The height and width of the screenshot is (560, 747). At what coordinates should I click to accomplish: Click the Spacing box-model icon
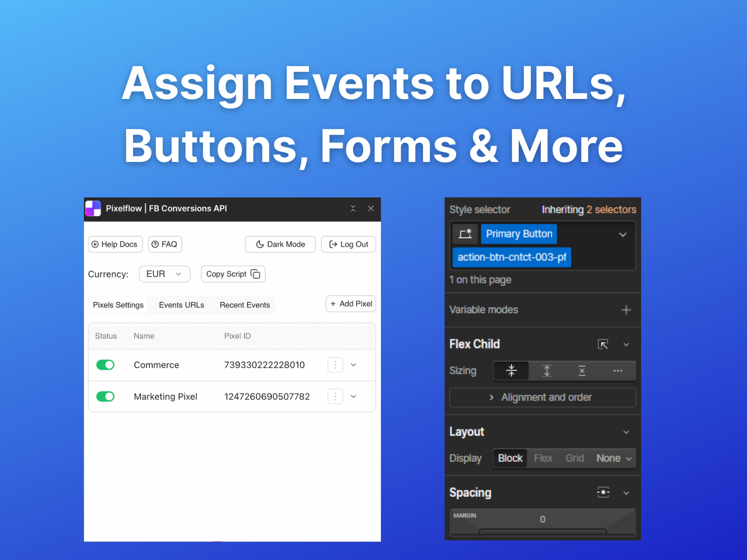603,492
